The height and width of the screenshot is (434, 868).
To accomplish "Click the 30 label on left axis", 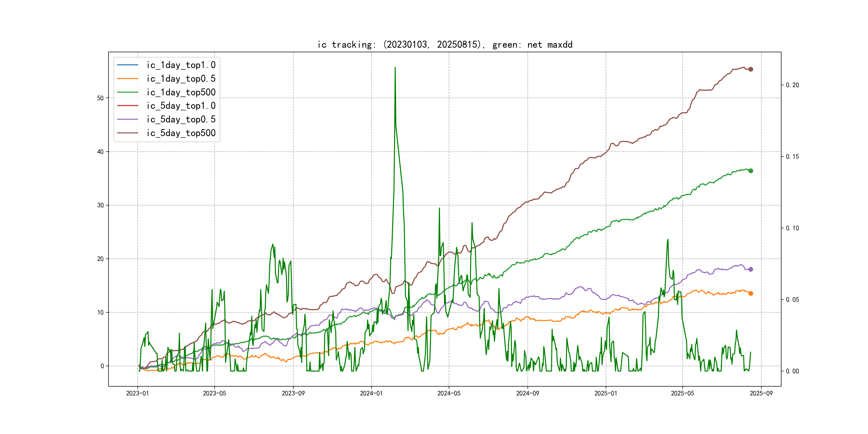I will 100,205.
